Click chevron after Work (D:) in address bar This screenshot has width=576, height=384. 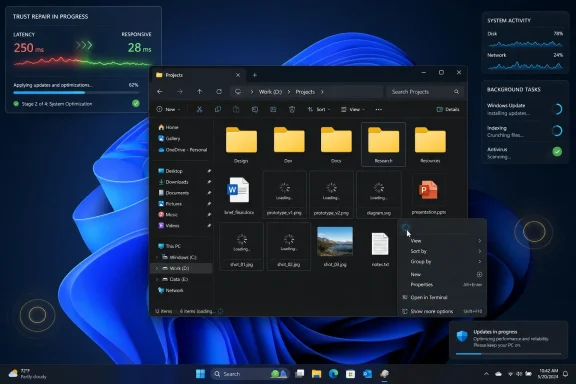(289, 92)
